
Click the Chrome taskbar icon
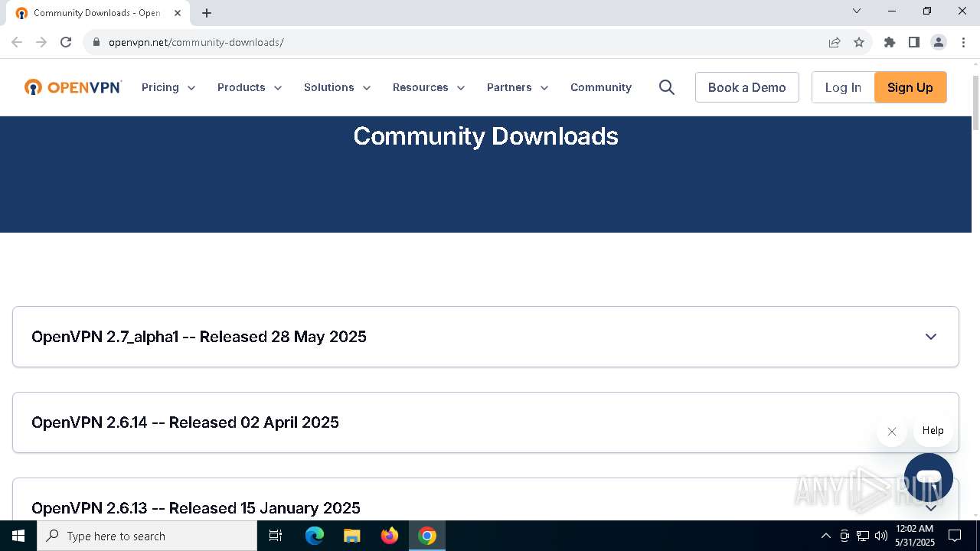click(427, 536)
